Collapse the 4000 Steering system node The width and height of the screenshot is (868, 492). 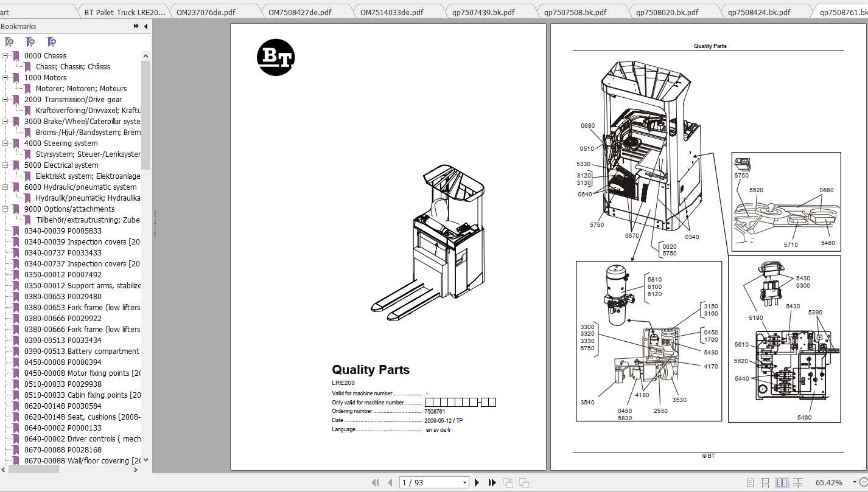pyautogui.click(x=5, y=144)
